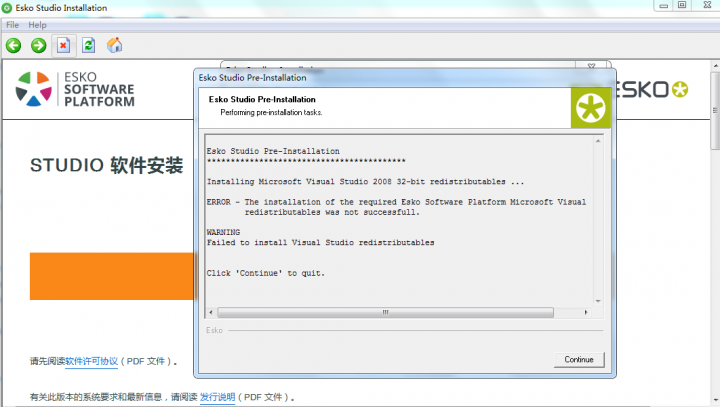Go to the Home page icon

pos(114,45)
